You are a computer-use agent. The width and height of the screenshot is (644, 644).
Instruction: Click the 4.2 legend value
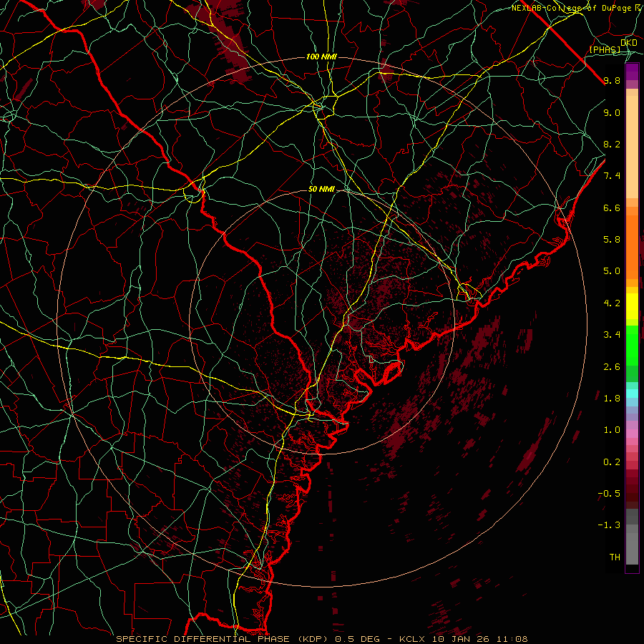pyautogui.click(x=612, y=303)
